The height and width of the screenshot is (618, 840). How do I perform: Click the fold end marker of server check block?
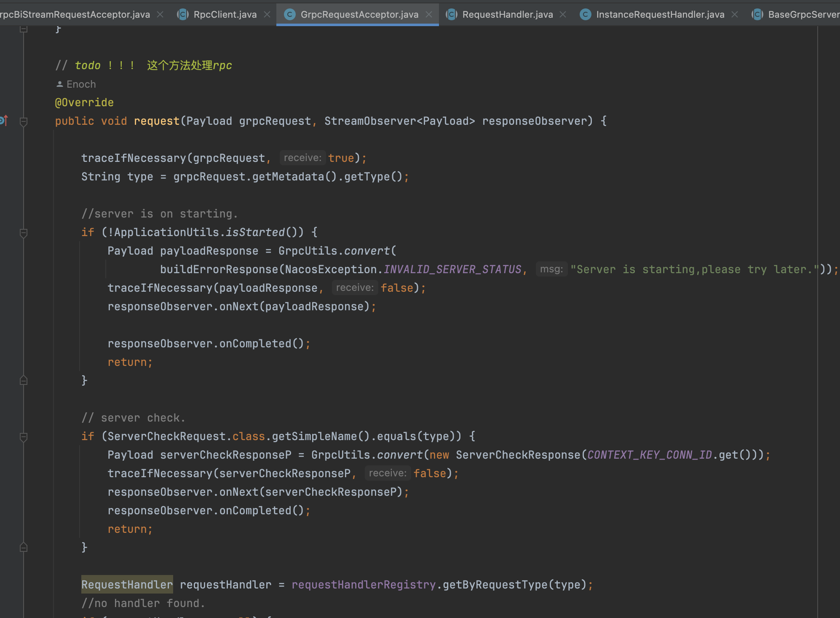pos(24,547)
